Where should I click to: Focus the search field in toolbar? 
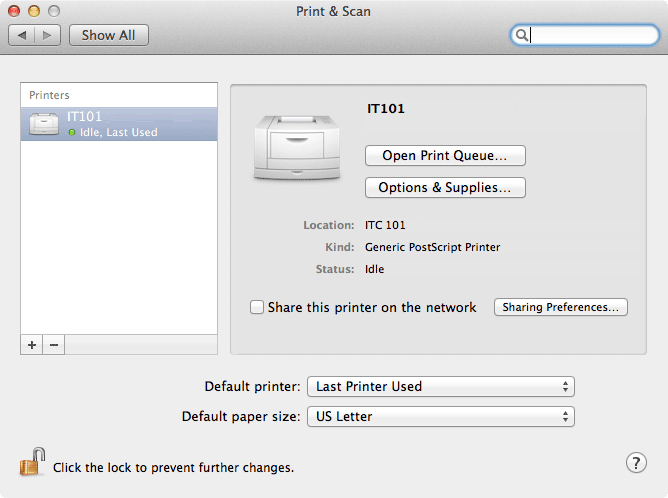point(584,35)
